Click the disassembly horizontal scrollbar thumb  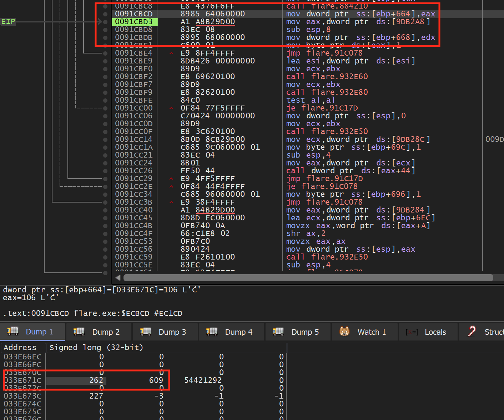pyautogui.click(x=308, y=278)
